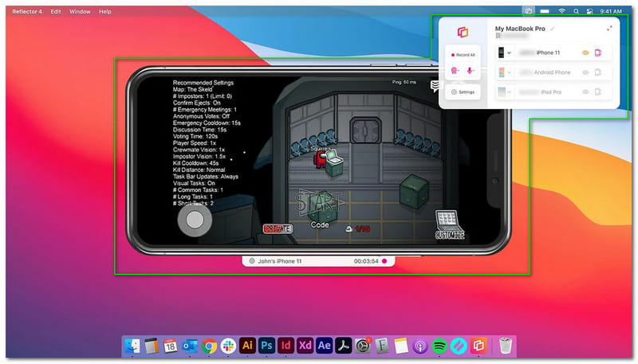Click the Reflector logo in the panel
This screenshot has width=638, height=364.
point(463,32)
